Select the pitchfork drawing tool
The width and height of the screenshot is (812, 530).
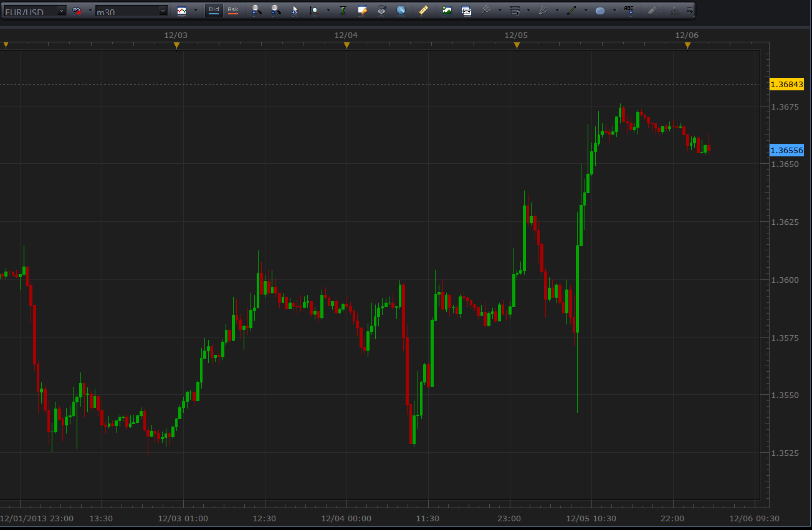[486, 10]
